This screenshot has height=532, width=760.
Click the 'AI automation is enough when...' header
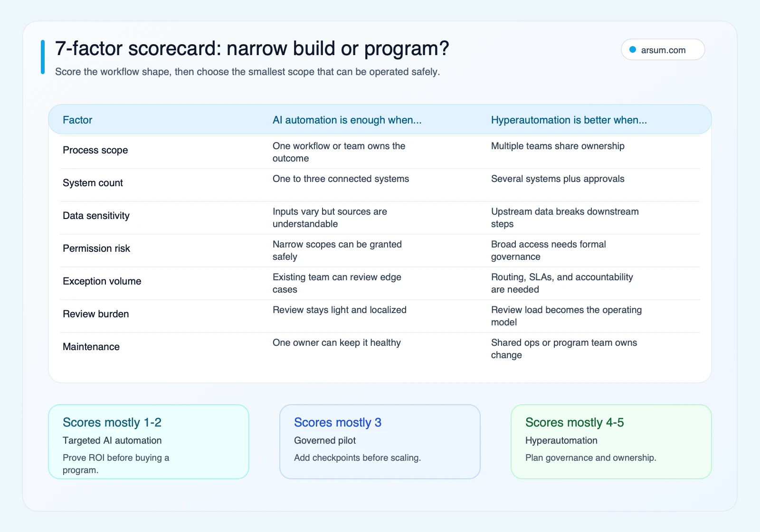[x=347, y=120]
